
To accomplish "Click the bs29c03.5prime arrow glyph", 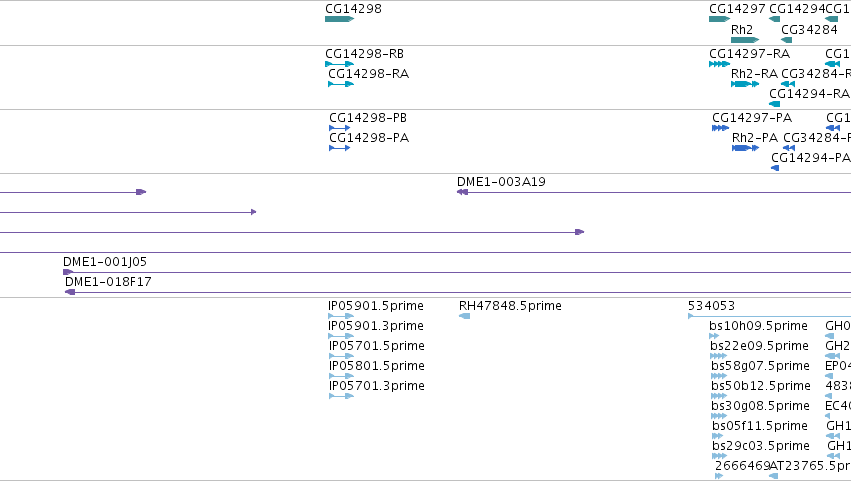I will pos(719,456).
